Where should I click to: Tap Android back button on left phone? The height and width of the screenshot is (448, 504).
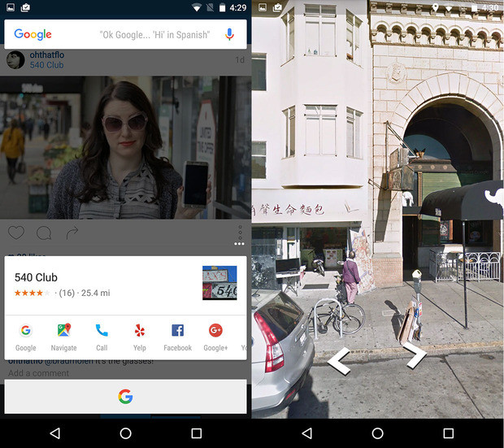(55, 433)
